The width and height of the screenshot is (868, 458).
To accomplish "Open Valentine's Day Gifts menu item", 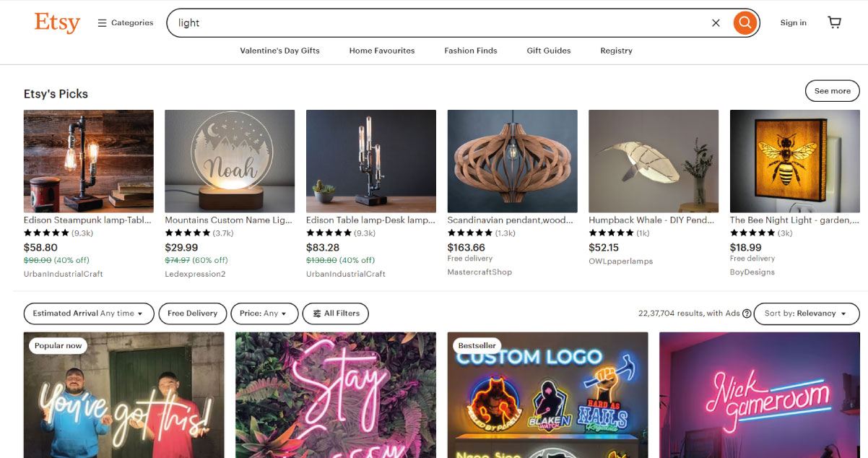I will 279,51.
